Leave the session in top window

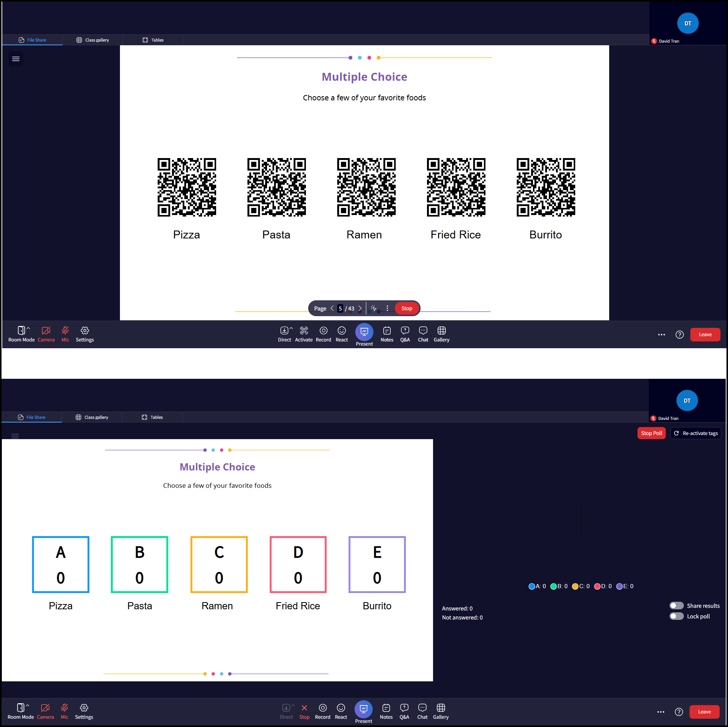[x=705, y=335]
